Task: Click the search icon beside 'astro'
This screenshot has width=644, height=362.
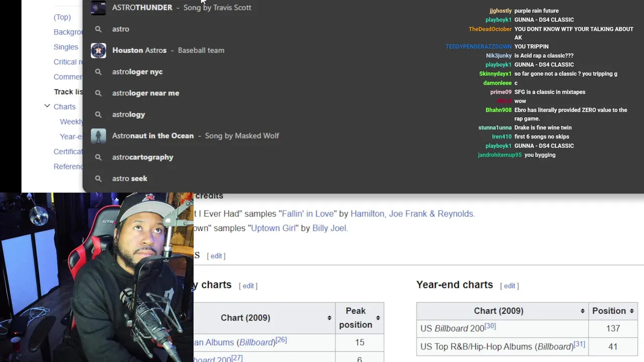Action: point(98,29)
